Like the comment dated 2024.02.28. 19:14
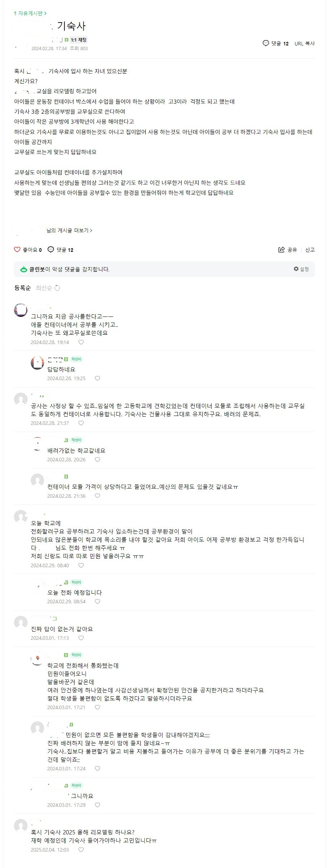Image resolution: width=335 pixels, height=868 pixels. click(x=81, y=342)
